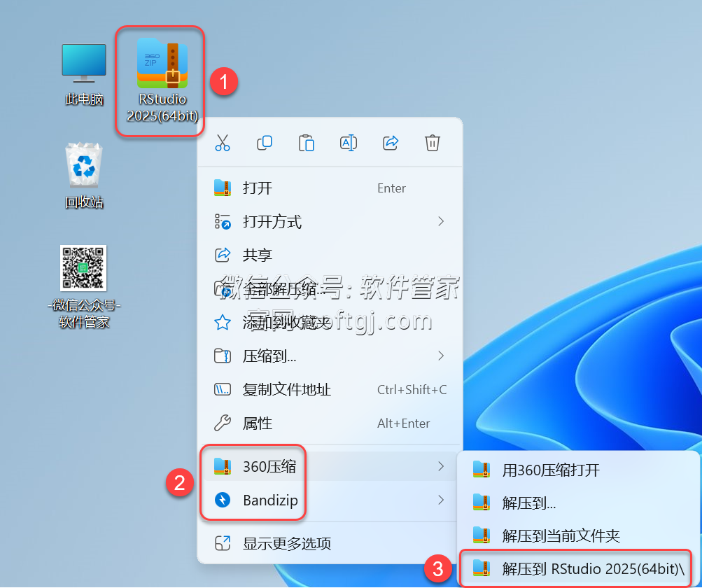Cut using the scissors icon
Image resolution: width=702 pixels, height=588 pixels.
pos(223,143)
